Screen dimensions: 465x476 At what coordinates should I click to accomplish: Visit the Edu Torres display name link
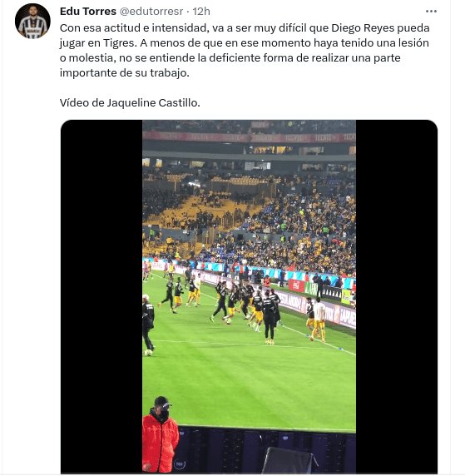click(x=88, y=11)
